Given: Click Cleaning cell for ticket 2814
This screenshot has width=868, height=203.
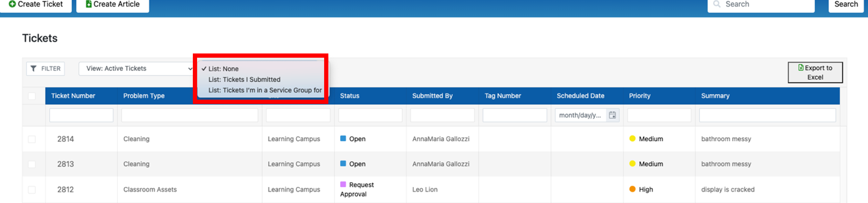Looking at the screenshot, I should 136,139.
